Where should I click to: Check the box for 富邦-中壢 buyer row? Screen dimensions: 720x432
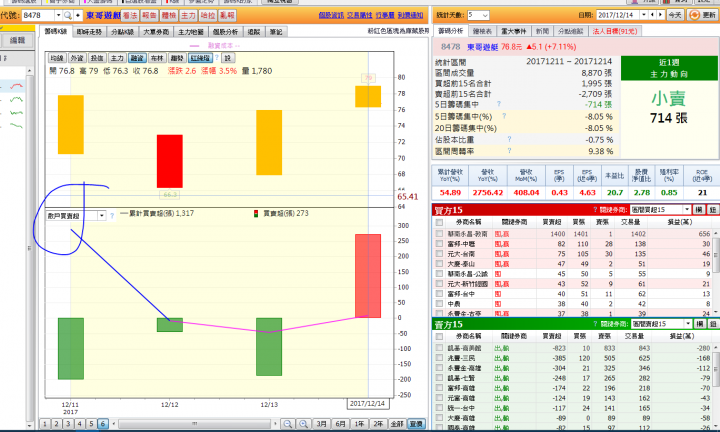pyautogui.click(x=439, y=244)
